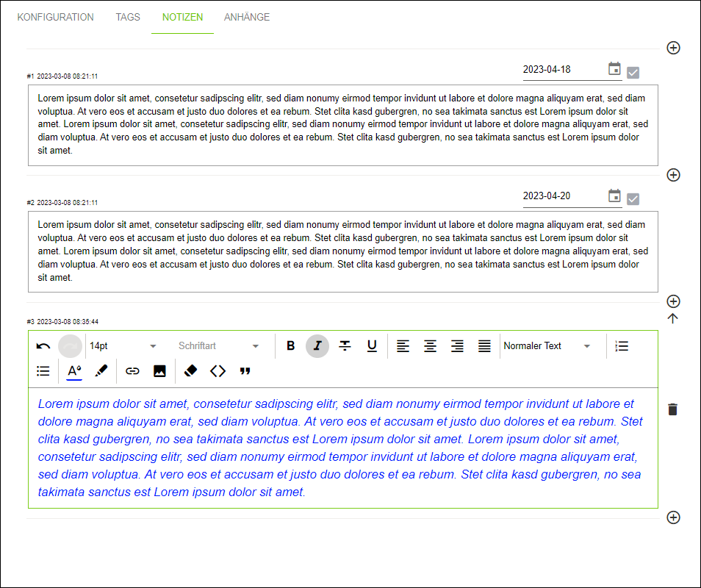Move note #3 up with arrow icon

(673, 318)
